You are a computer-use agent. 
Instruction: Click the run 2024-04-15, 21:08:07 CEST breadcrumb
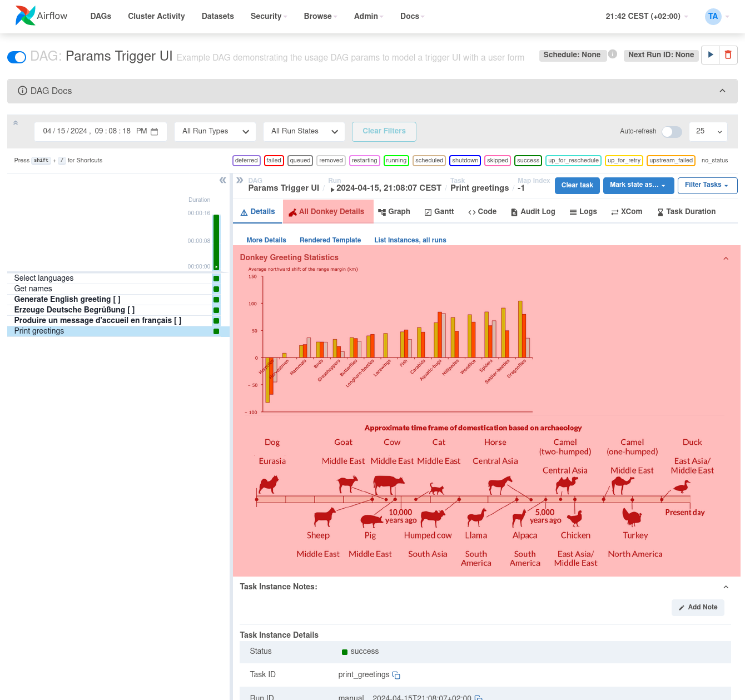pyautogui.click(x=386, y=188)
